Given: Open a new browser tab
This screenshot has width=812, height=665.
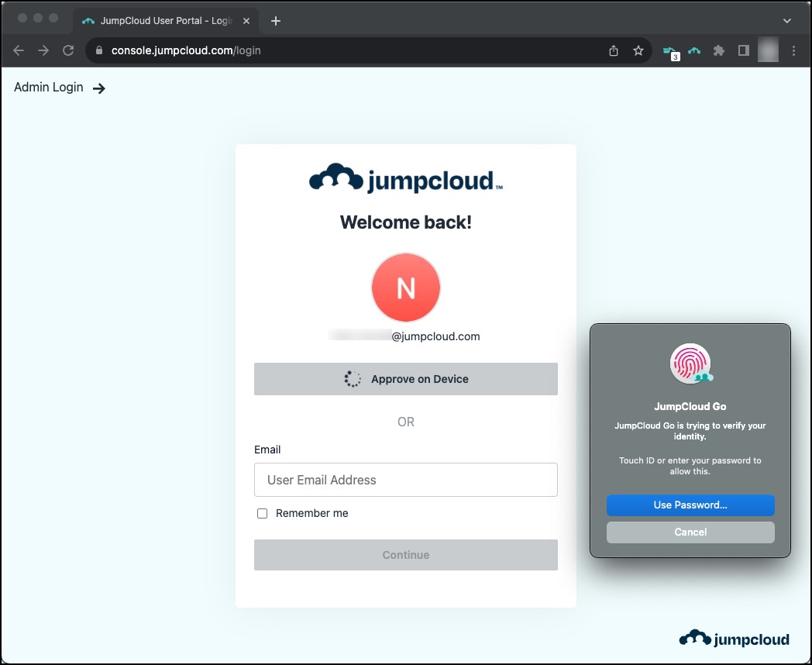Looking at the screenshot, I should coord(275,21).
